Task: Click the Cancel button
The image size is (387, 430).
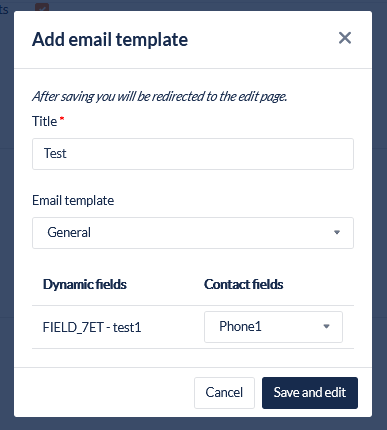Action: [224, 393]
